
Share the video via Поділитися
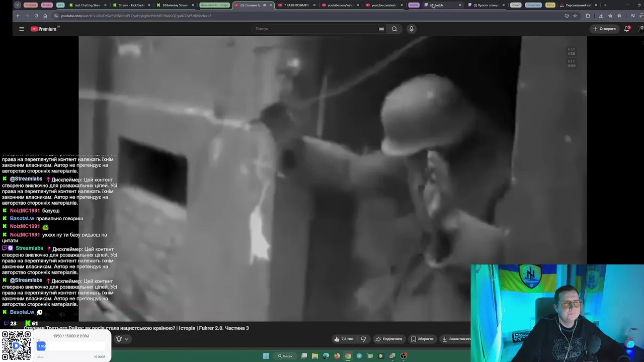(x=389, y=339)
